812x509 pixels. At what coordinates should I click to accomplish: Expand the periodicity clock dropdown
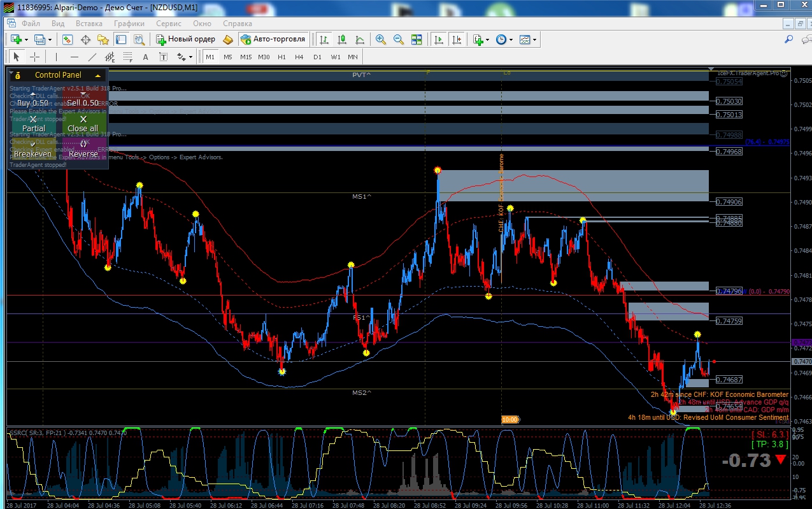point(511,39)
